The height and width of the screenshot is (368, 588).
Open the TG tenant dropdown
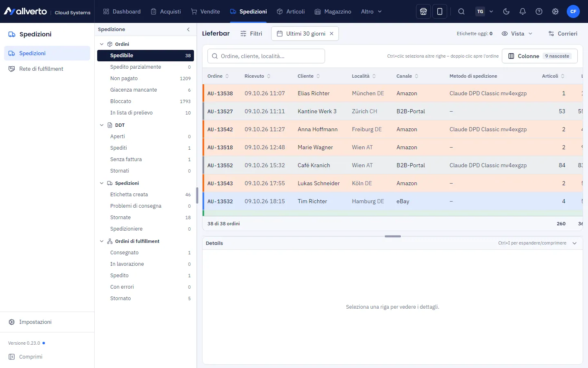pyautogui.click(x=485, y=11)
